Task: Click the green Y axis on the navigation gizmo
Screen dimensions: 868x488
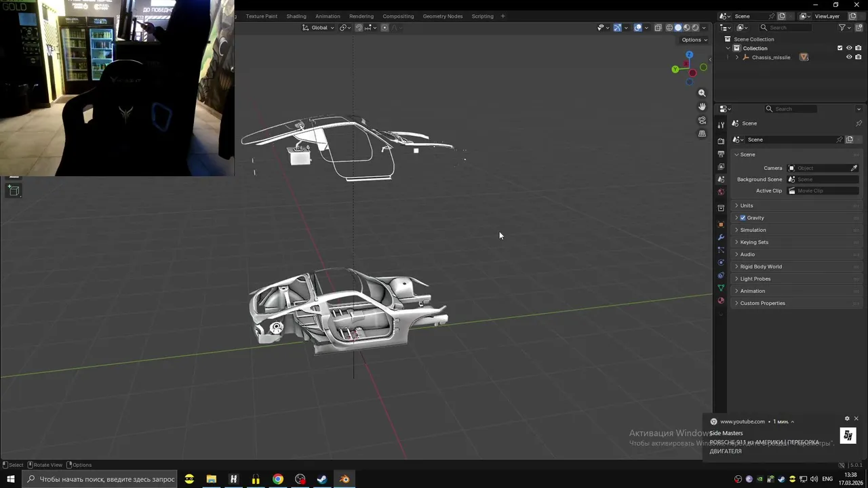Action: tap(675, 69)
